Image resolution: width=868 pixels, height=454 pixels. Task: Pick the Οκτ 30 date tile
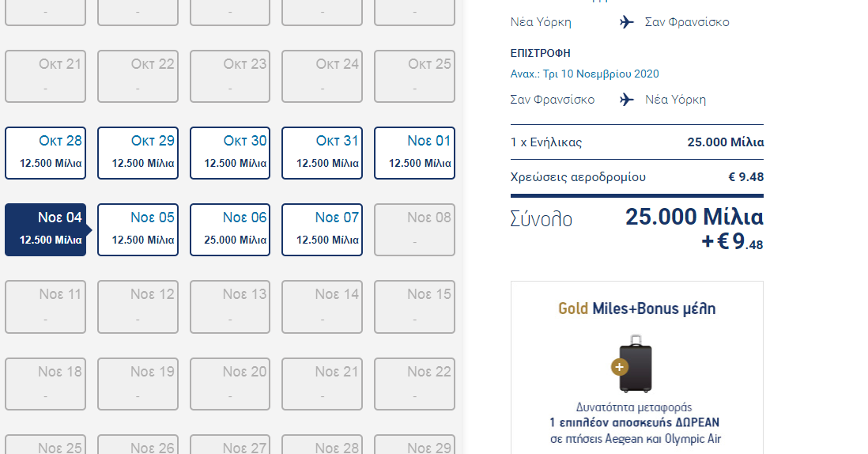[x=230, y=153]
